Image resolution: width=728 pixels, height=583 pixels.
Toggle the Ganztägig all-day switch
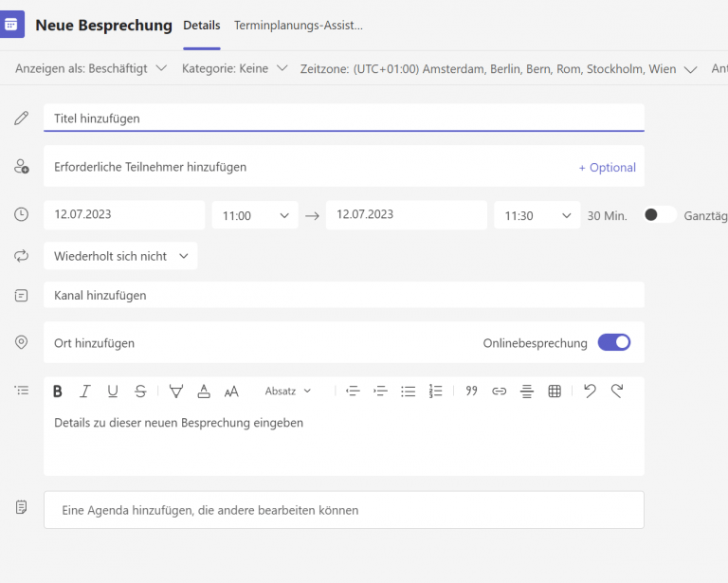point(660,214)
